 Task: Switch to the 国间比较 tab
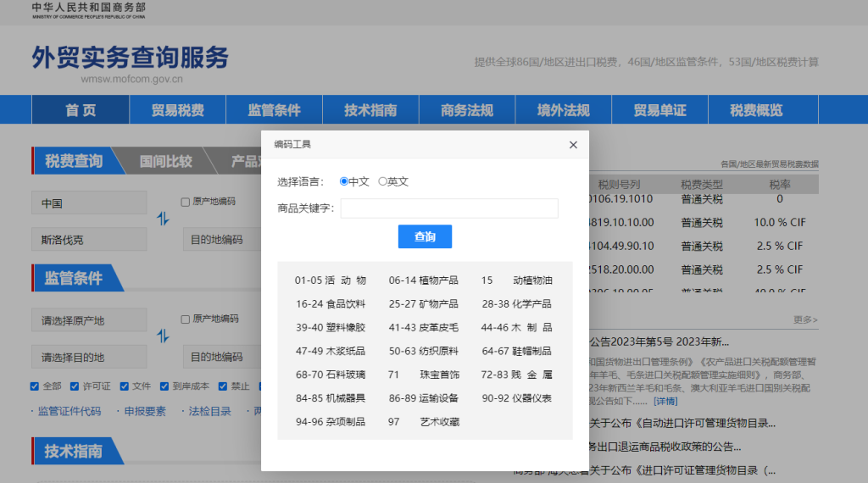165,161
